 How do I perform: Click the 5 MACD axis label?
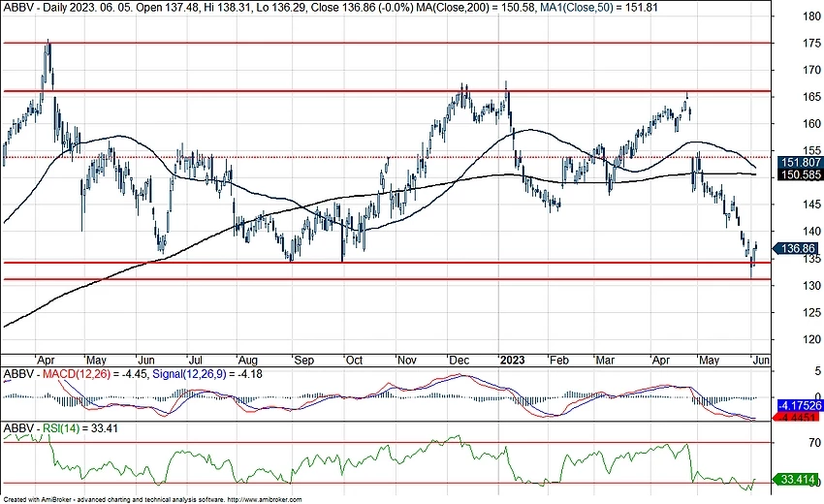pyautogui.click(x=817, y=371)
